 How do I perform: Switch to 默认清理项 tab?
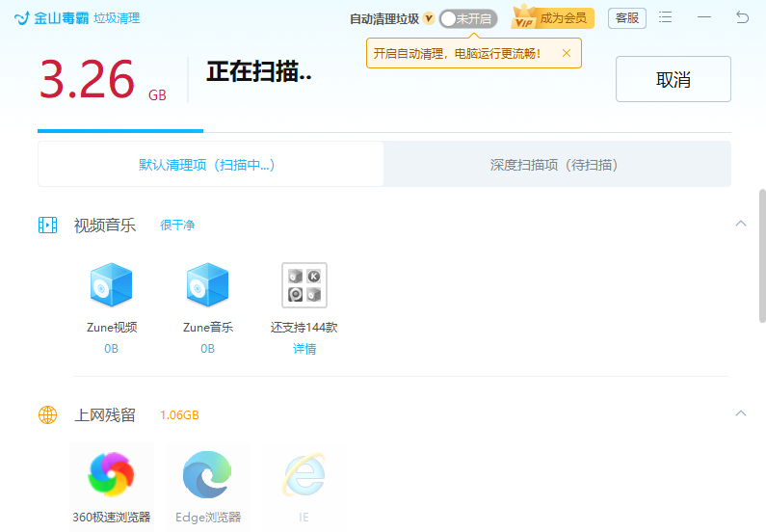point(210,165)
